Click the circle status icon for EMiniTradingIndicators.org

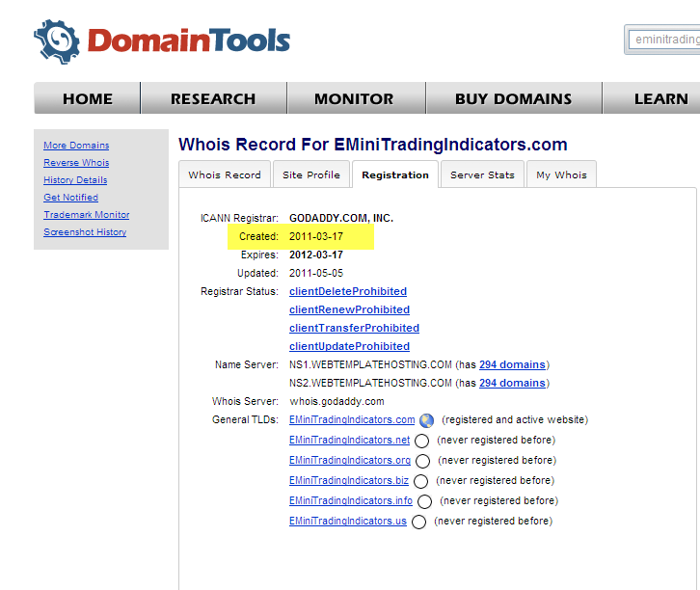(422, 461)
